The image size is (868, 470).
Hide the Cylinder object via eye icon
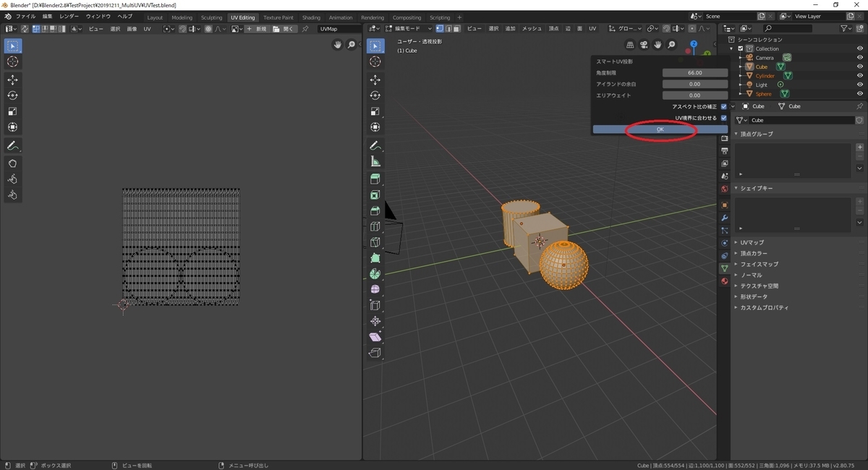[x=860, y=75]
